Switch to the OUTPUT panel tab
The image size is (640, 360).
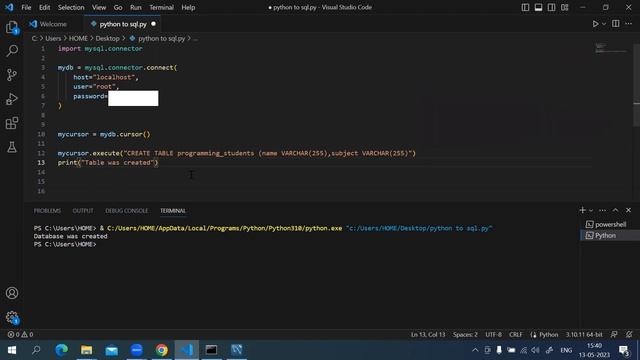(x=83, y=211)
